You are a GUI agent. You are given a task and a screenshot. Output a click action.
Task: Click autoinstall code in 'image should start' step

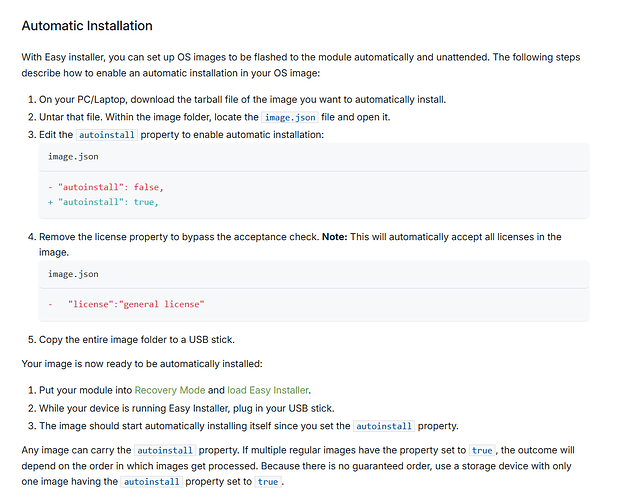point(385,425)
